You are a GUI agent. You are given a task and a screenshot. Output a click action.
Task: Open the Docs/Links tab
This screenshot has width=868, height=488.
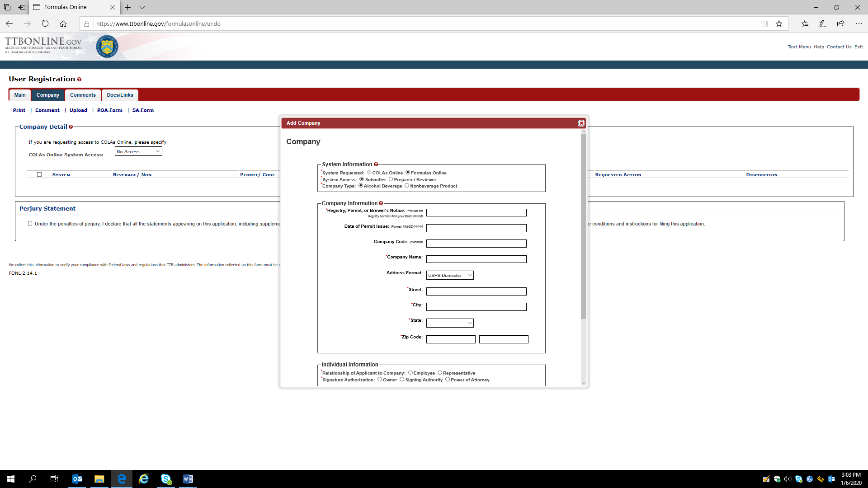[x=120, y=95]
